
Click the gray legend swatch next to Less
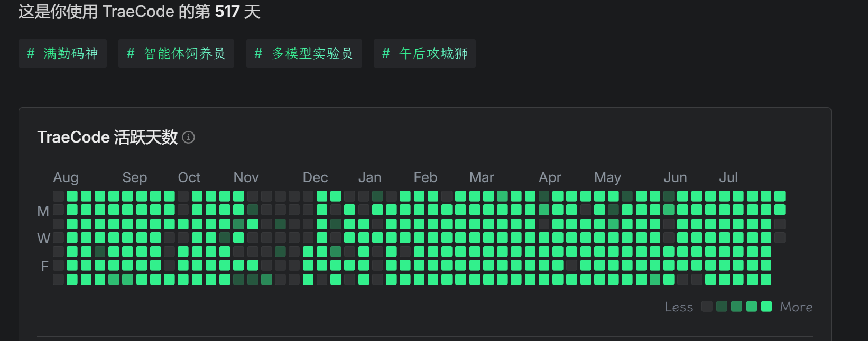pos(707,307)
